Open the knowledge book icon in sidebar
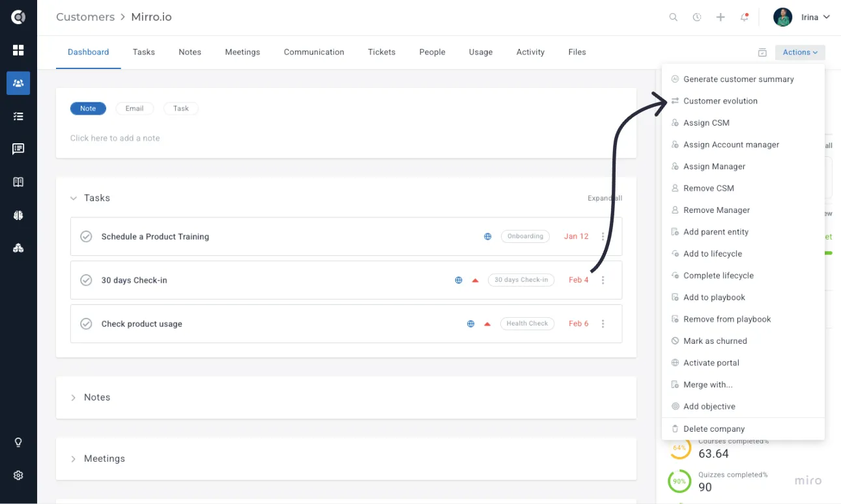Viewport: 841px width, 504px height. 18,182
